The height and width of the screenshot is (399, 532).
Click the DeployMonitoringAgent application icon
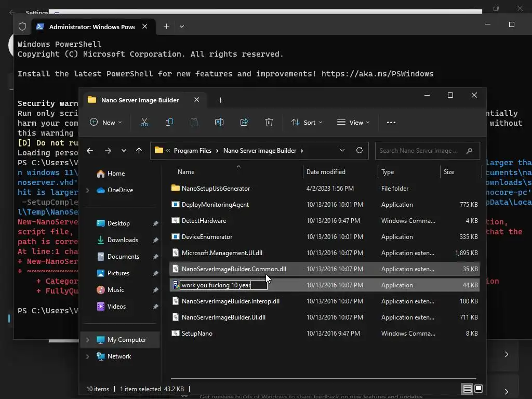tap(176, 205)
